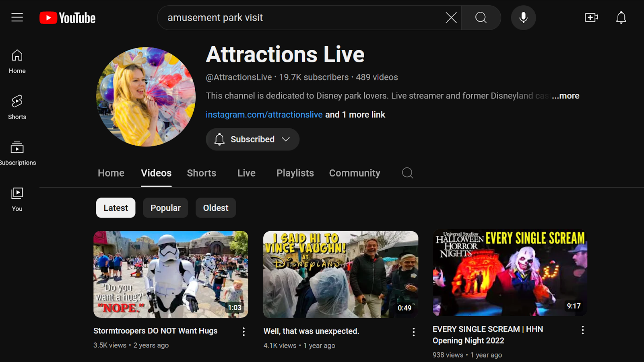Image resolution: width=644 pixels, height=362 pixels.
Task: Switch to the Playlists tab
Action: tap(295, 173)
